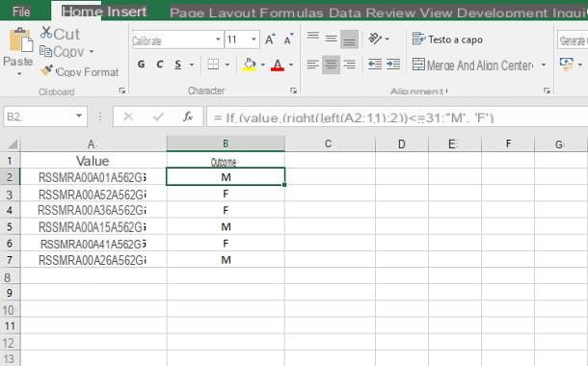Increase indent icon

point(393,65)
